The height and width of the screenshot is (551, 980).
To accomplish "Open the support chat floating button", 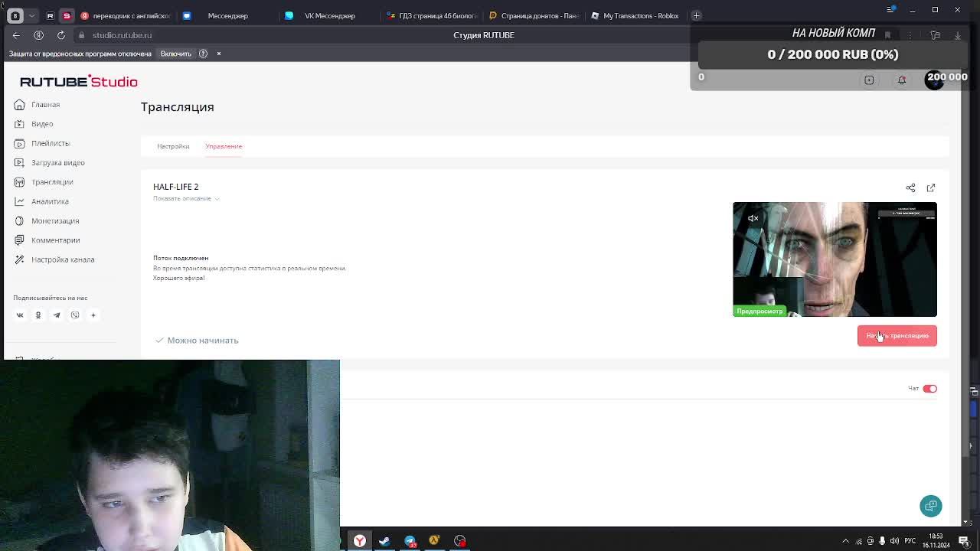I will 931,506.
